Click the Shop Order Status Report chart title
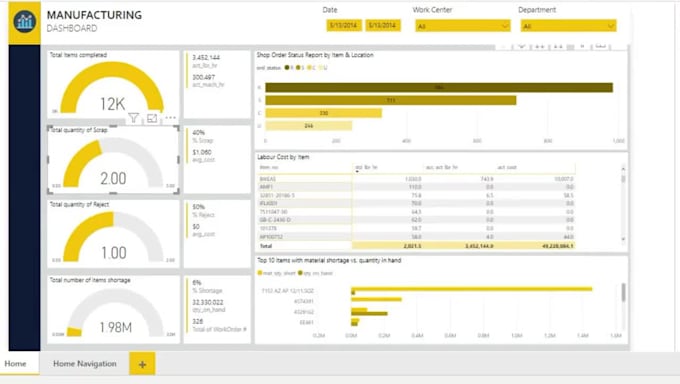This screenshot has width=680, height=384. tap(315, 55)
